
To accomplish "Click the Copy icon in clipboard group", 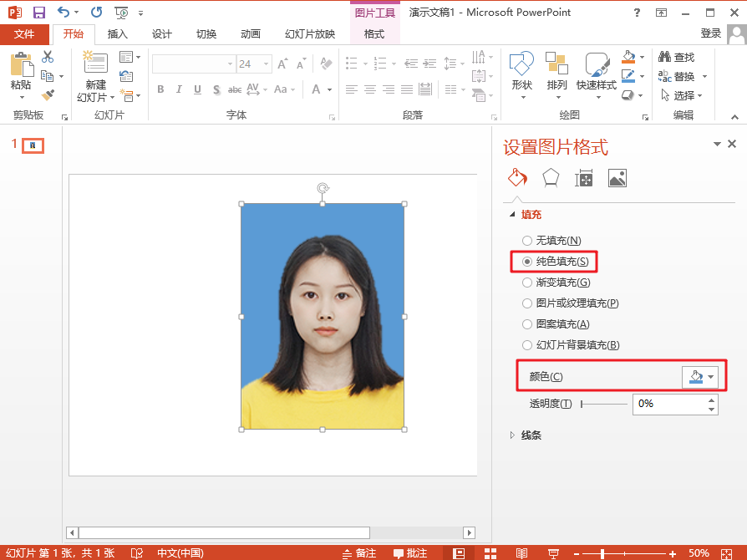I will tap(47, 76).
